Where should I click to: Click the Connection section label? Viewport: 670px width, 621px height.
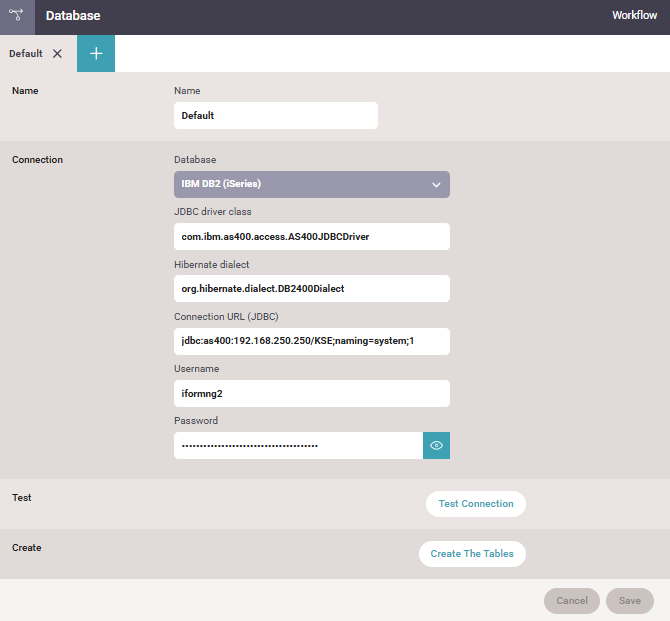point(37,160)
